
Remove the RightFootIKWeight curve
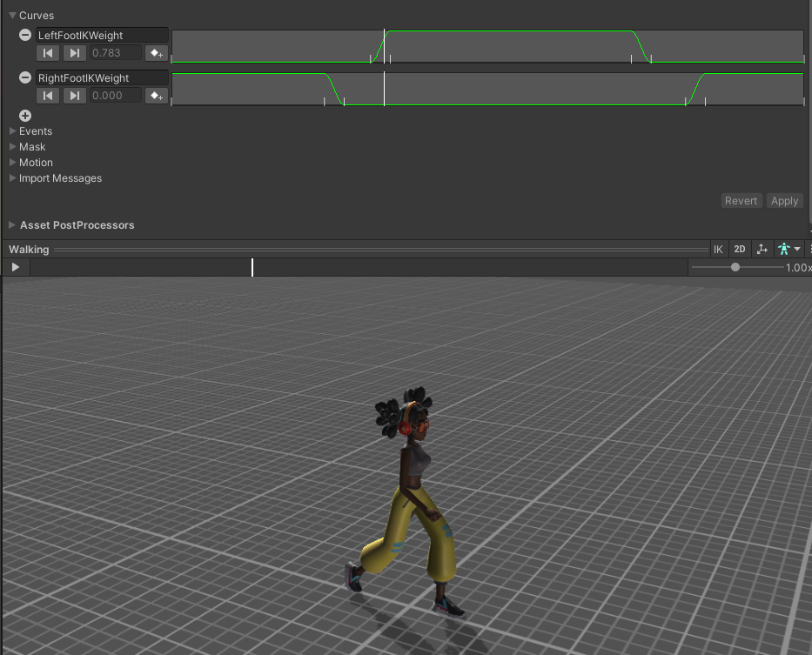[x=23, y=77]
